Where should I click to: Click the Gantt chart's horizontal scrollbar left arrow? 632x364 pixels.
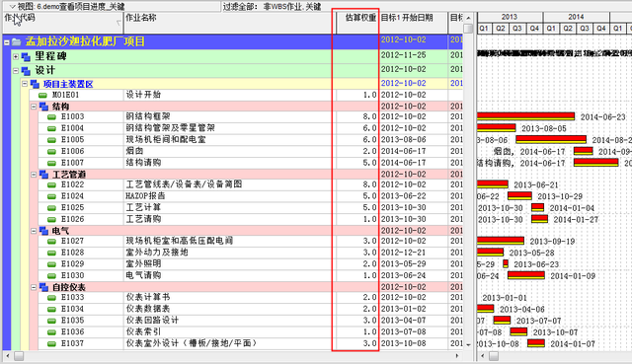[x=483, y=356]
